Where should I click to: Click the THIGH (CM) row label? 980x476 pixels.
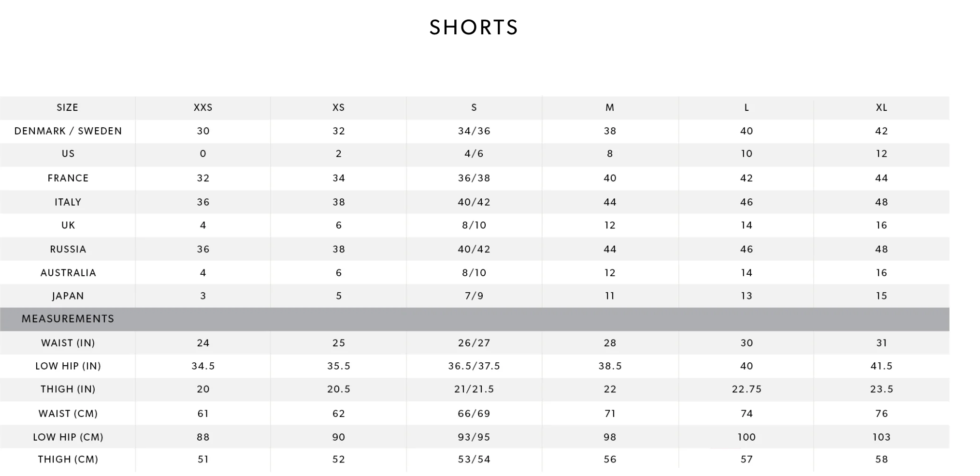[68, 460]
